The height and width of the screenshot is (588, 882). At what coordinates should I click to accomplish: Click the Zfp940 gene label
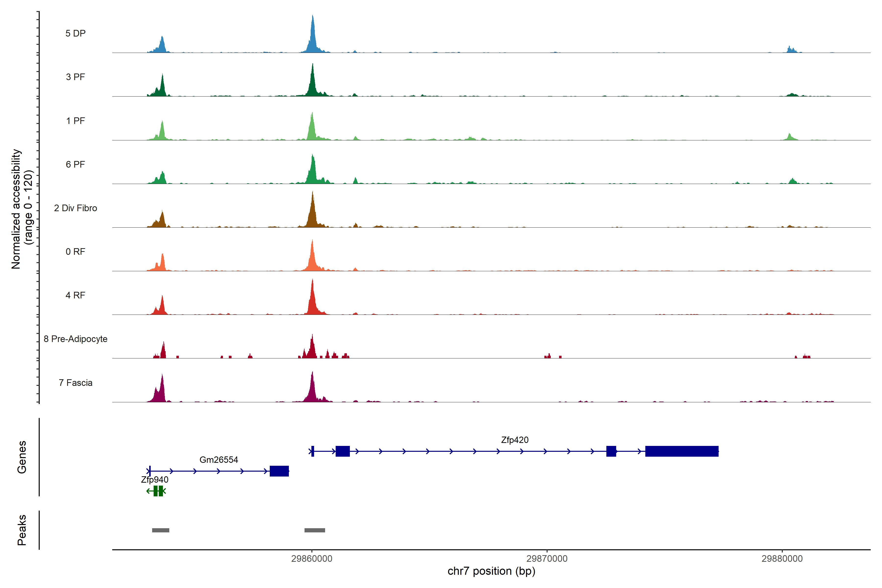(x=155, y=479)
